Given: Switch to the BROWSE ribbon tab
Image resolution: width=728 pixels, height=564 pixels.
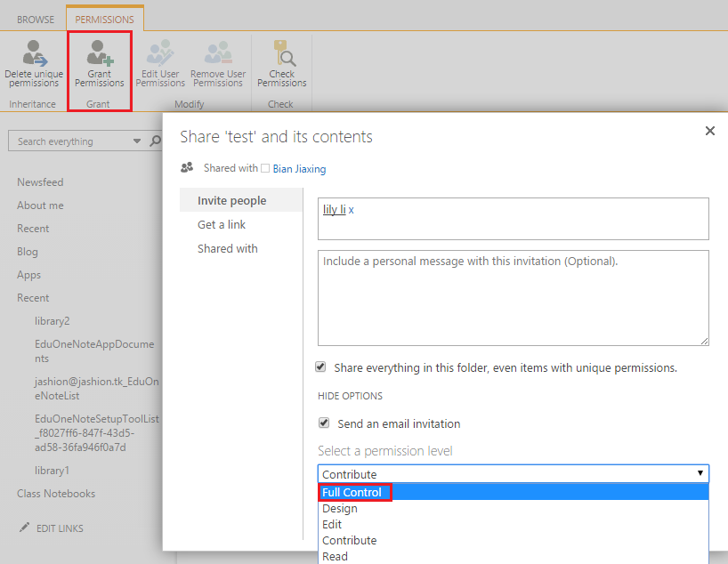Looking at the screenshot, I should point(36,20).
